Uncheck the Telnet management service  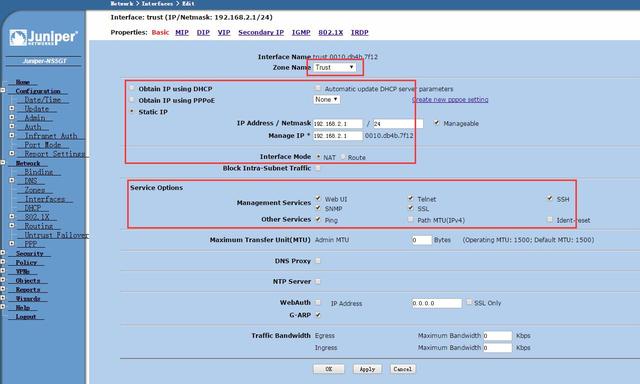(x=411, y=198)
